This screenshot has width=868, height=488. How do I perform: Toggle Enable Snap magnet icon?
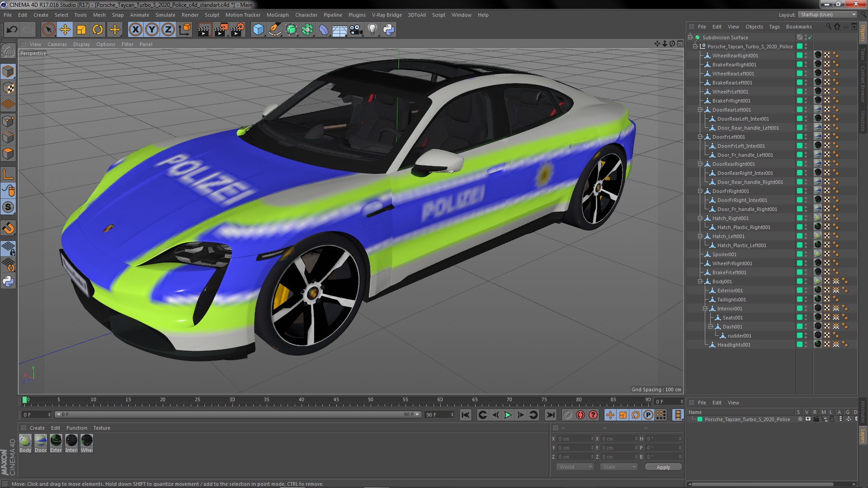pos(8,228)
